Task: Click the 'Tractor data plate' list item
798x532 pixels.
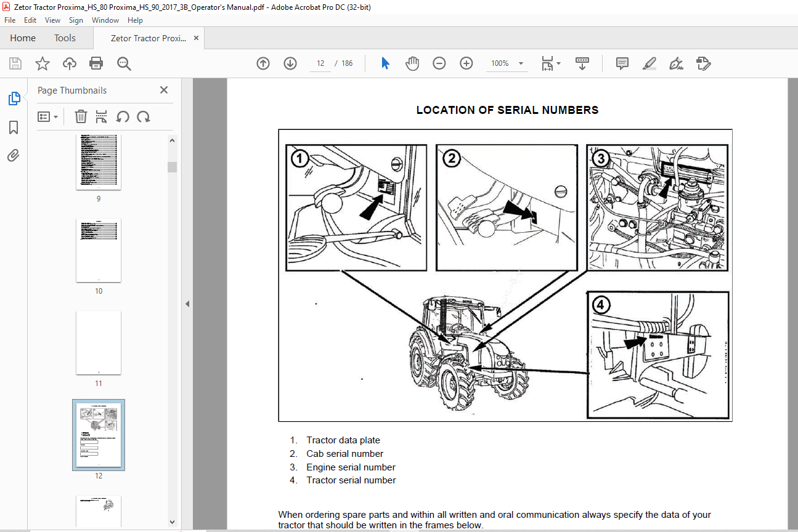Action: [343, 440]
